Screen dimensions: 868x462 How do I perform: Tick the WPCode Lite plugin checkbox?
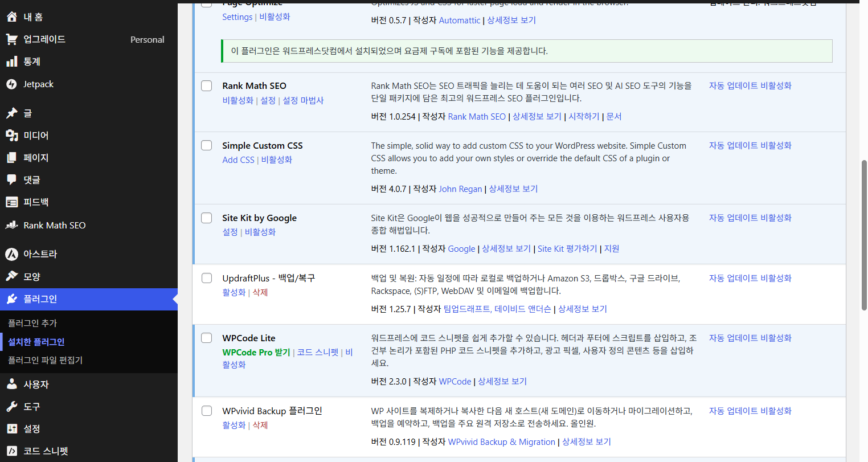207,338
